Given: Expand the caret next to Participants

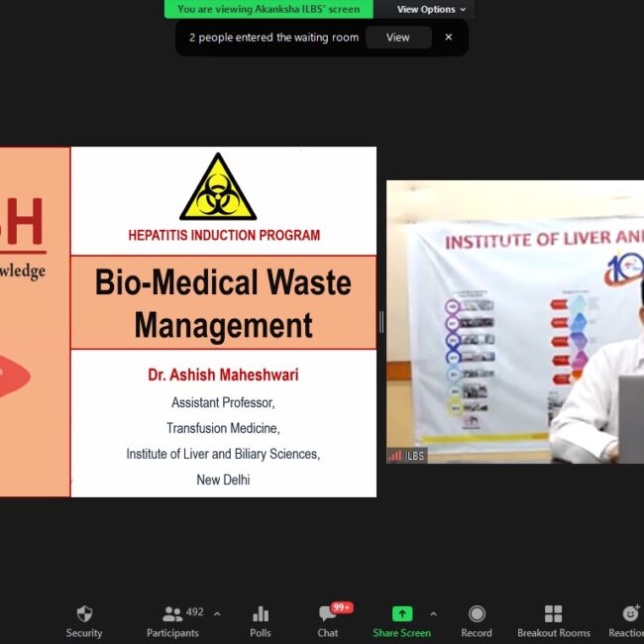Looking at the screenshot, I should [x=217, y=613].
